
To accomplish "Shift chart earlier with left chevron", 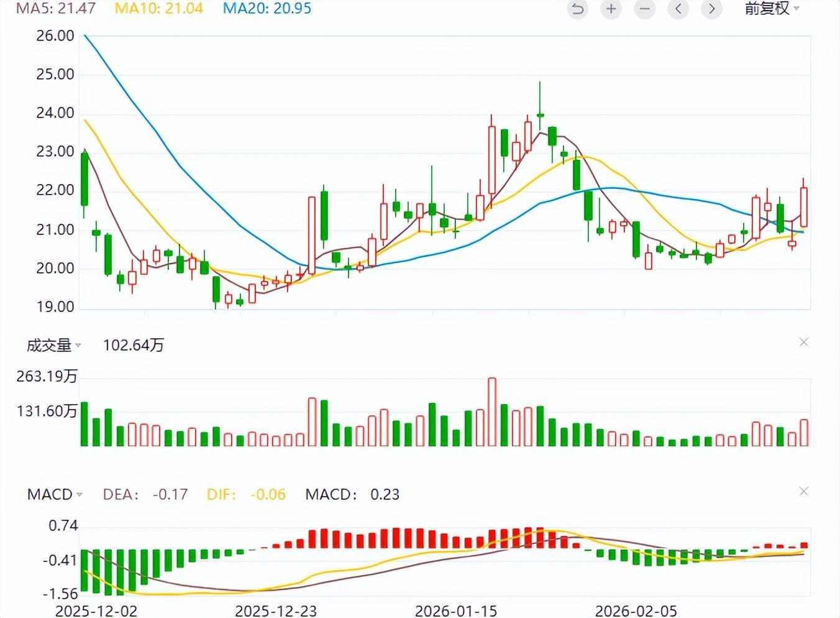I will (678, 9).
